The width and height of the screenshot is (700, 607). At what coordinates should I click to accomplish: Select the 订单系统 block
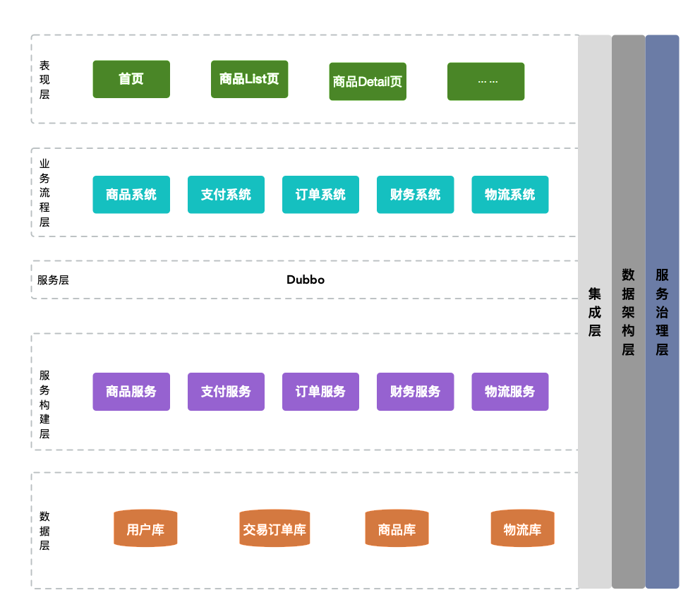(320, 194)
